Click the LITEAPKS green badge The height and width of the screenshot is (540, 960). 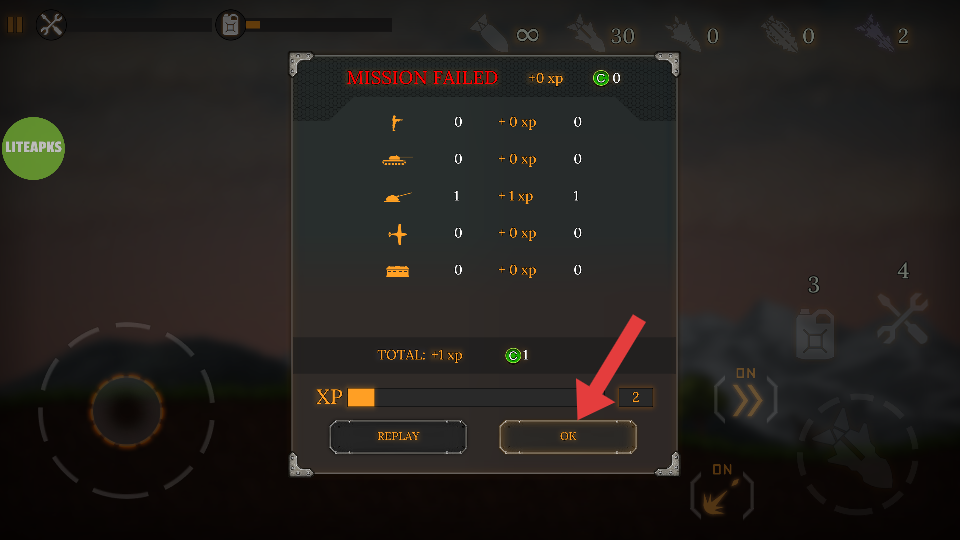point(34,148)
